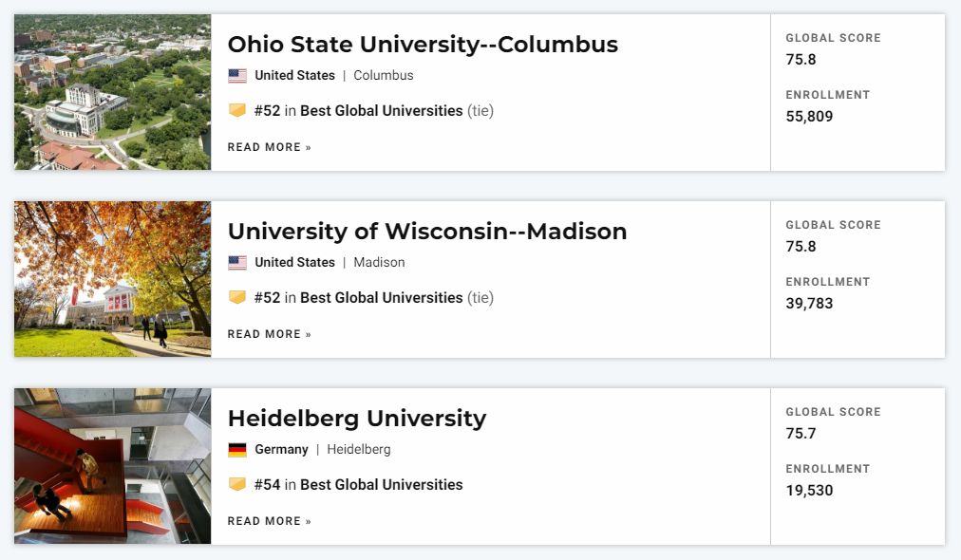
Task: Click the yellow badge icon beside Wisconsin ranking
Action: pos(237,297)
